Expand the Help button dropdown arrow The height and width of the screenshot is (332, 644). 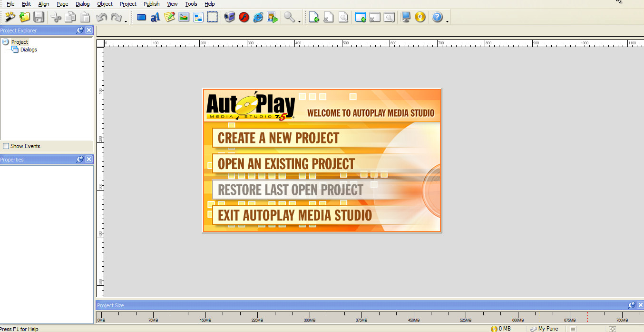(447, 21)
